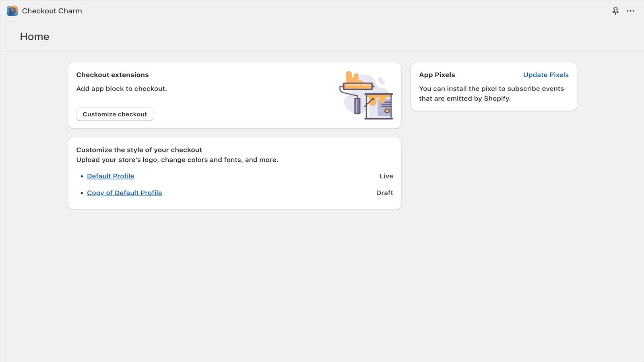The width and height of the screenshot is (644, 362).
Task: Open the Update Pixels link
Action: pyautogui.click(x=546, y=74)
